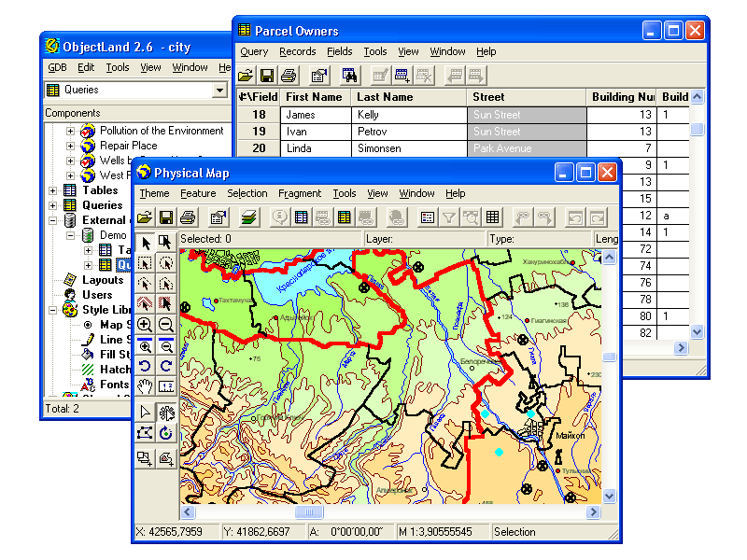Click the print icon in Physical Map toolbar
This screenshot has height=560, width=747.
click(x=188, y=217)
